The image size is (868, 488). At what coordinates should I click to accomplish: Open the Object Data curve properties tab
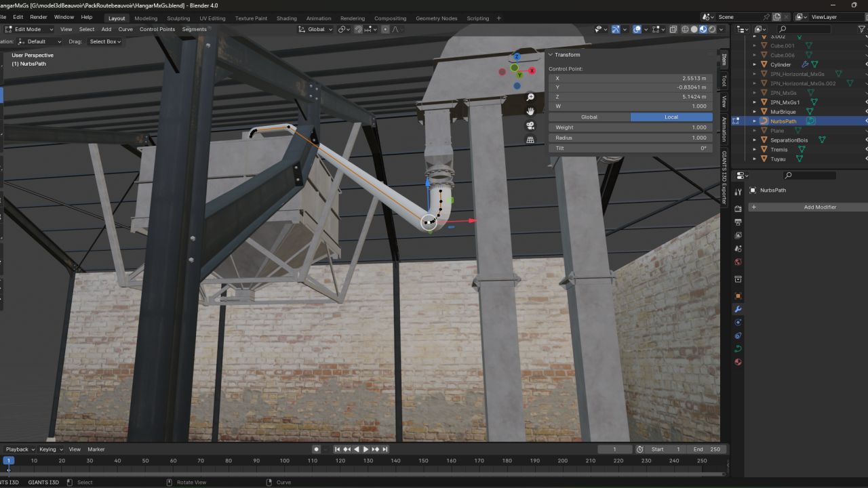(x=738, y=349)
